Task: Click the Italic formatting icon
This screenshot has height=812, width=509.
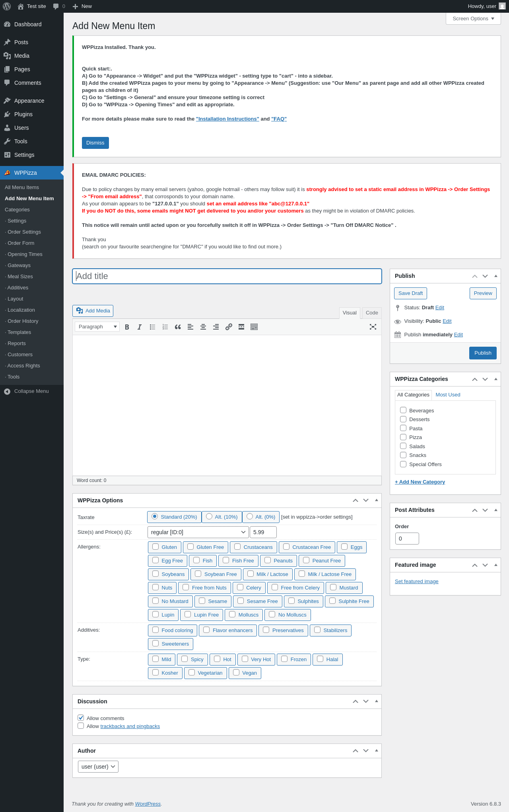Action: pyautogui.click(x=140, y=327)
